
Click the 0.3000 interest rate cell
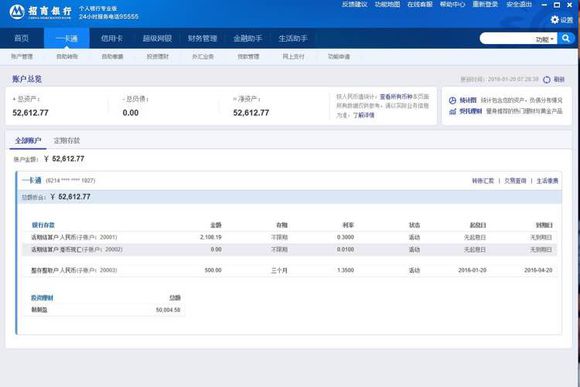pyautogui.click(x=345, y=237)
